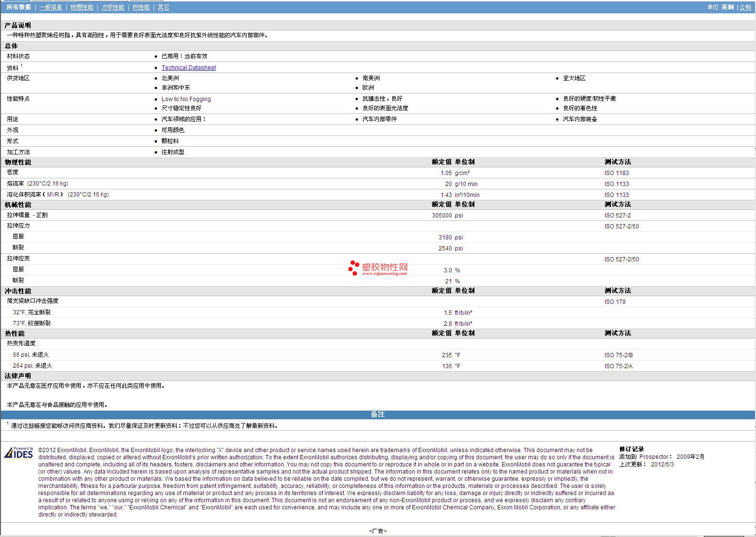The width and height of the screenshot is (756, 537).
Task: Open the Technical Datasheet link
Action: pos(189,68)
